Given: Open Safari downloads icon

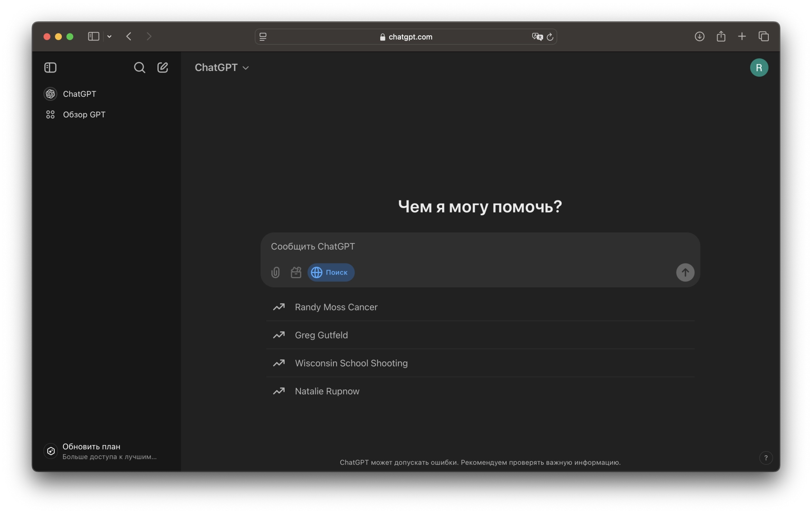Looking at the screenshot, I should (699, 37).
